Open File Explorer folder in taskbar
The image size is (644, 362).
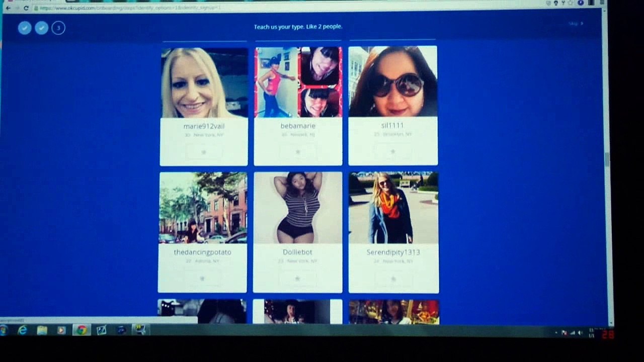(x=42, y=330)
